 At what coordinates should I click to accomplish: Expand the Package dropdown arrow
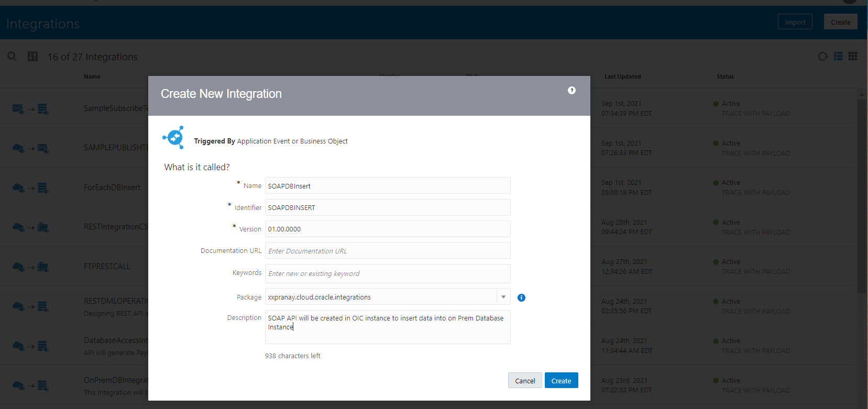[x=503, y=297]
